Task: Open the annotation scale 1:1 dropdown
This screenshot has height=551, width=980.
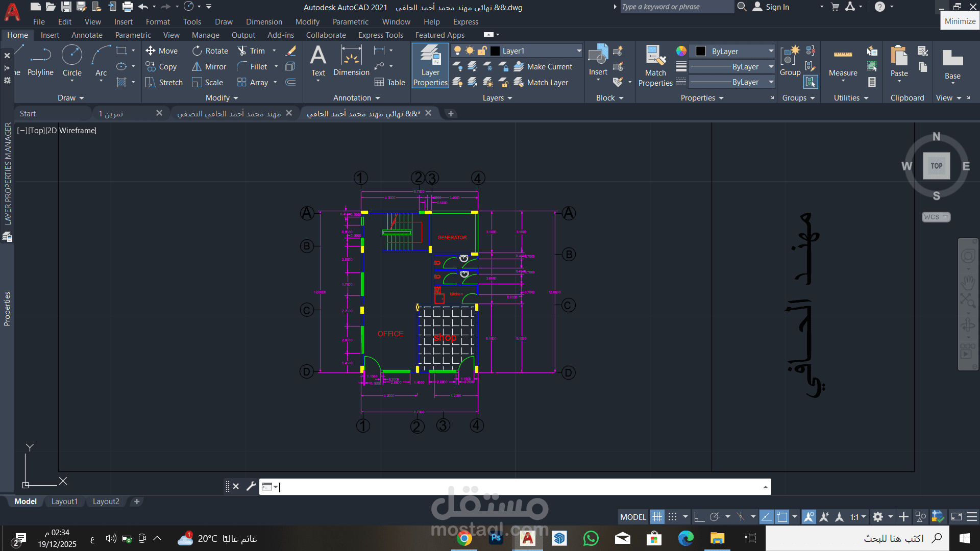Action: tap(858, 517)
